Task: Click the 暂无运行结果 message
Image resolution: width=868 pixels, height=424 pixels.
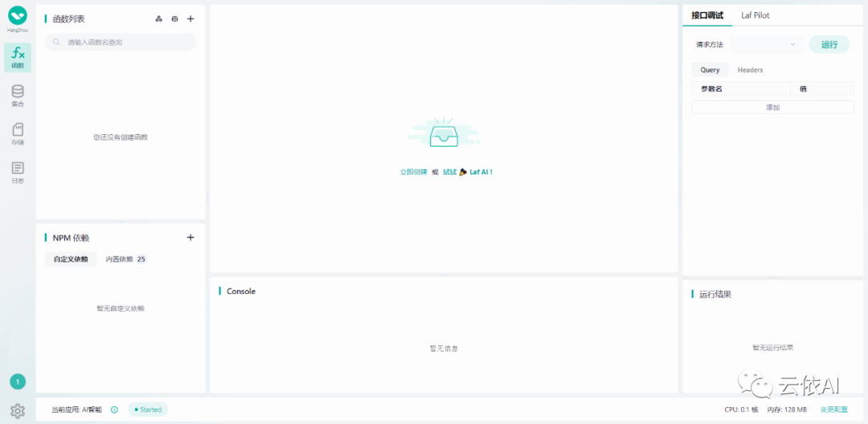Action: [773, 348]
